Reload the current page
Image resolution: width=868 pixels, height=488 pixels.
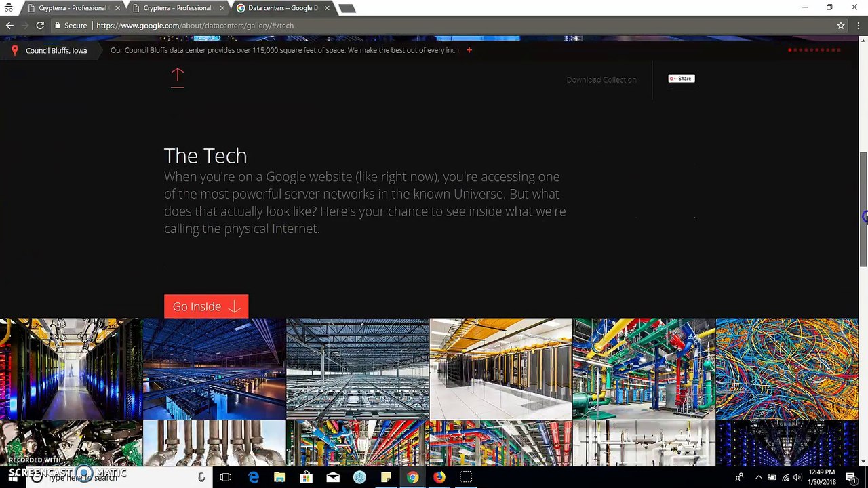40,26
